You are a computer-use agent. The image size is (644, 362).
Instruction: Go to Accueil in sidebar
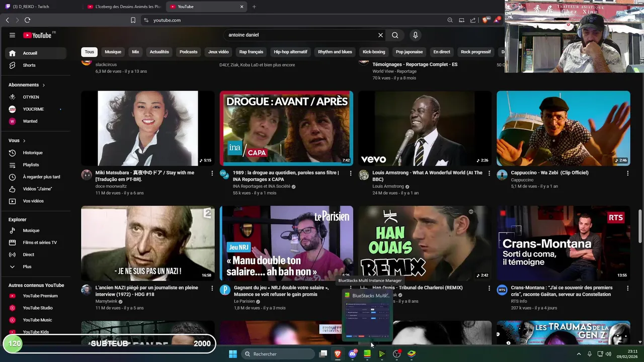(35, 53)
